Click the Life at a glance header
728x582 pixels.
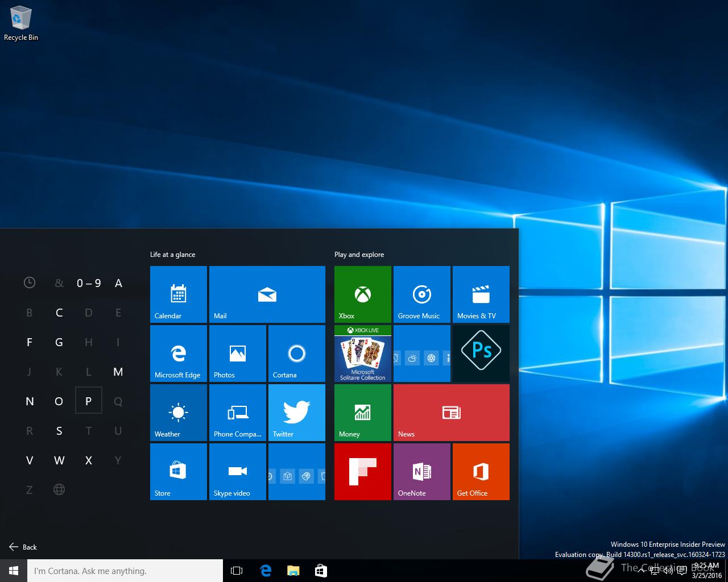(172, 255)
